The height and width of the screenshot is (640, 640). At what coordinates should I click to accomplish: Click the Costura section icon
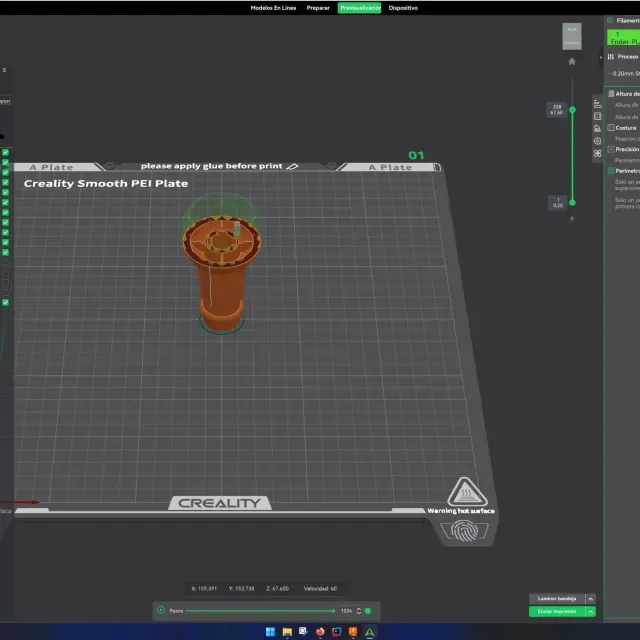611,128
